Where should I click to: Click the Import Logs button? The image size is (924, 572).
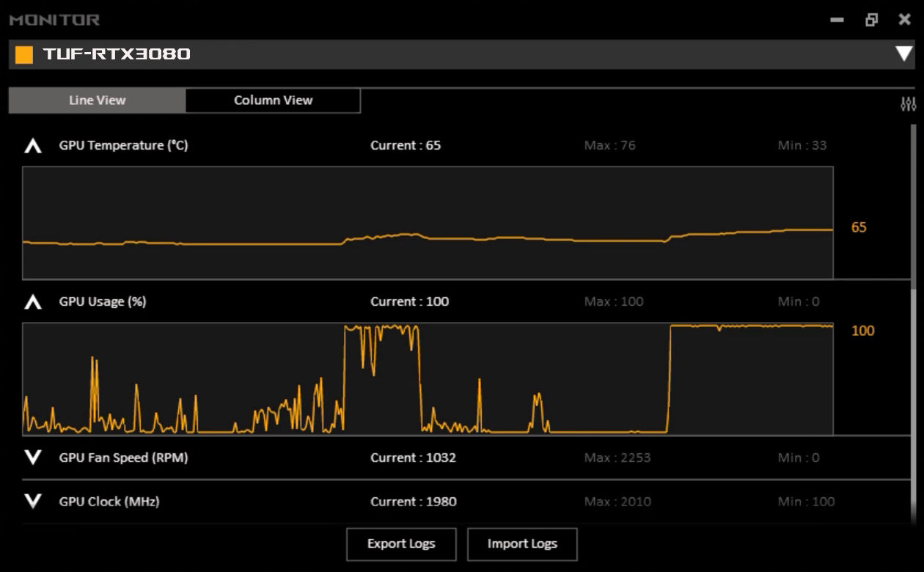[522, 544]
